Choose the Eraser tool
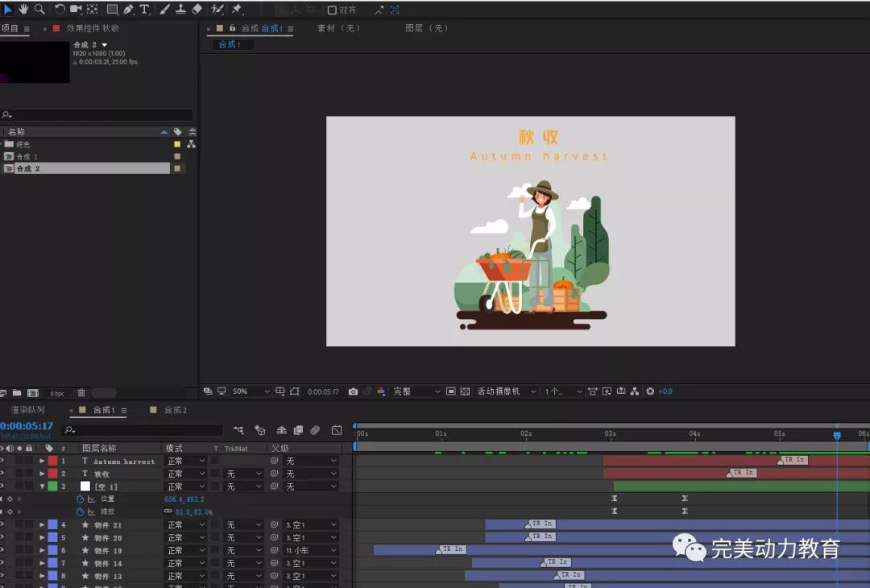870x588 pixels. (x=197, y=10)
